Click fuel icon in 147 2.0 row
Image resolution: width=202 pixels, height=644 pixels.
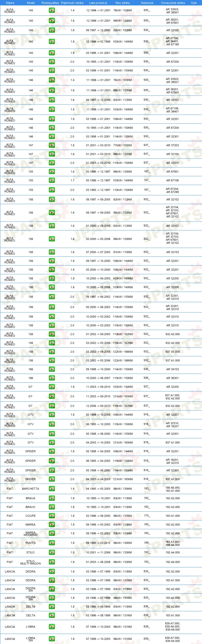point(52,163)
